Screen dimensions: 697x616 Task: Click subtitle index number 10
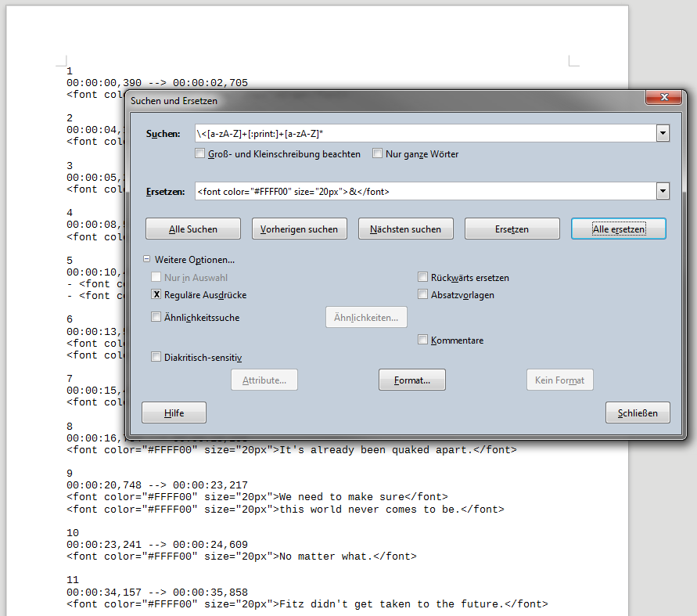pyautogui.click(x=73, y=533)
